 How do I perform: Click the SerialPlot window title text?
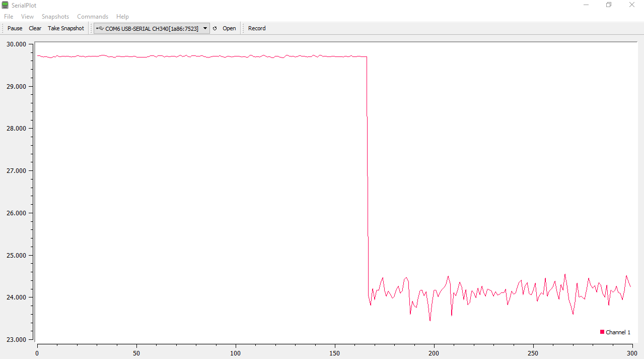[24, 5]
